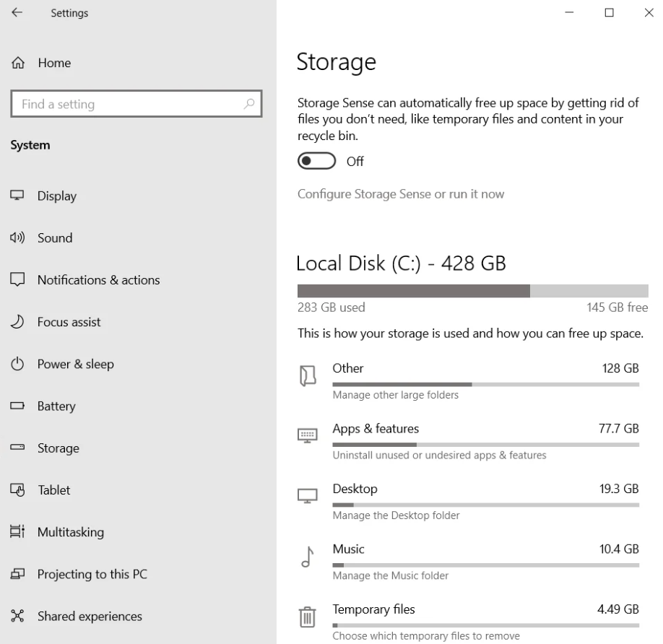This screenshot has height=644, width=663.
Task: Click the Desktop monitor icon
Action: [x=308, y=496]
